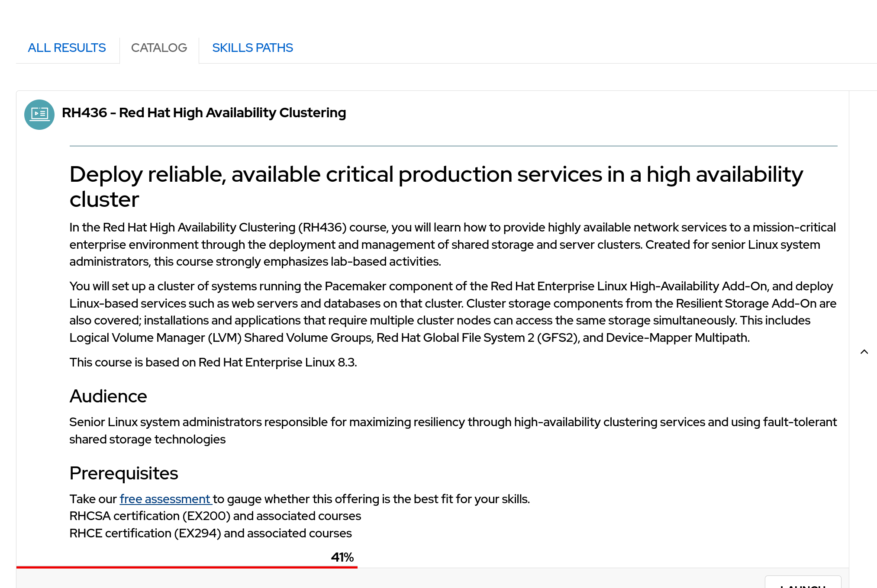Open the free assessment link
Viewport: 877px width, 588px height.
point(165,499)
